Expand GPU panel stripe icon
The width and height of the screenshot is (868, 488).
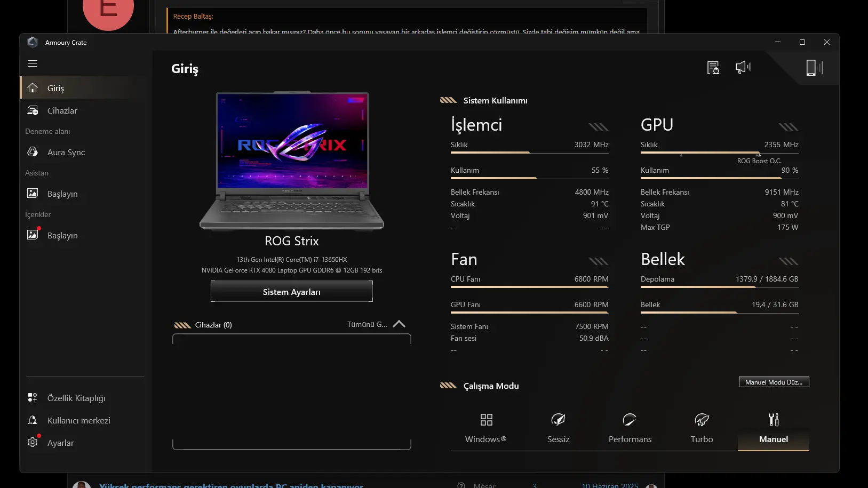(x=788, y=127)
